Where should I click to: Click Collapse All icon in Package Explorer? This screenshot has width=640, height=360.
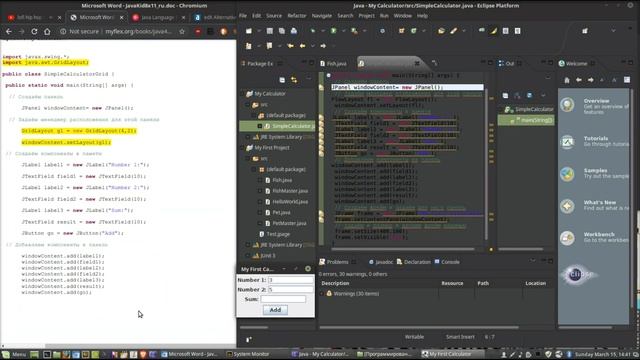pyautogui.click(x=282, y=80)
